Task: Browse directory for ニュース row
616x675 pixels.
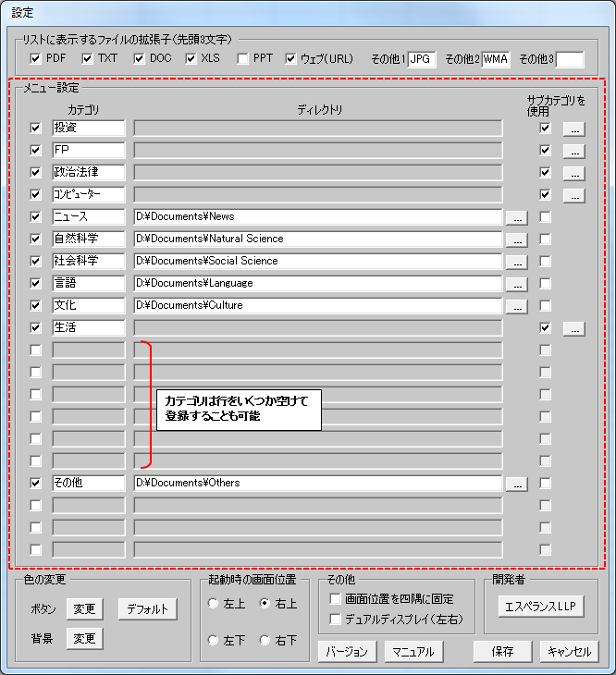Action: (517, 218)
